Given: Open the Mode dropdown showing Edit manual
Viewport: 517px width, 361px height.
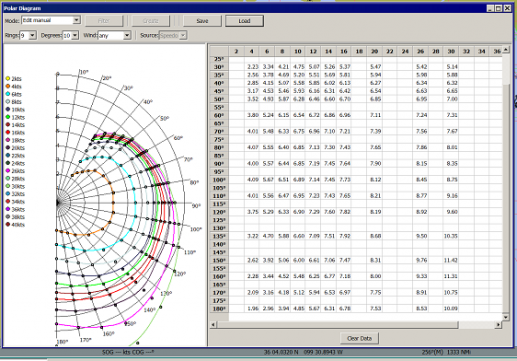Looking at the screenshot, I should (51, 20).
